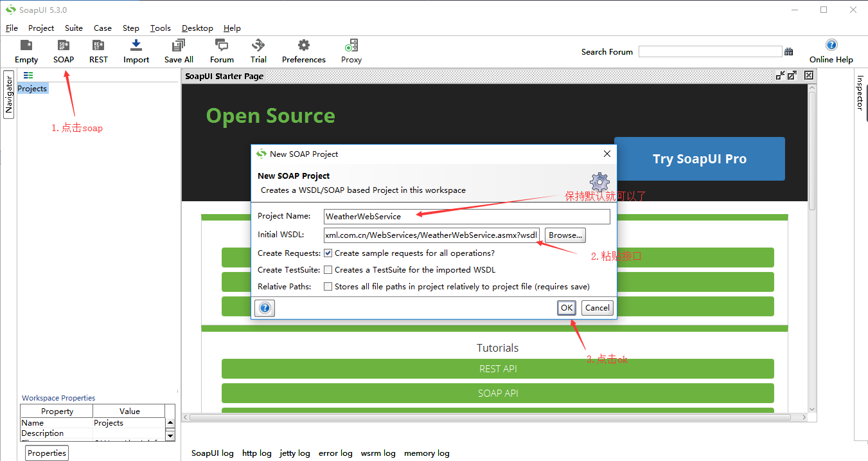Toggle Create sample requests checkbox

click(x=328, y=253)
